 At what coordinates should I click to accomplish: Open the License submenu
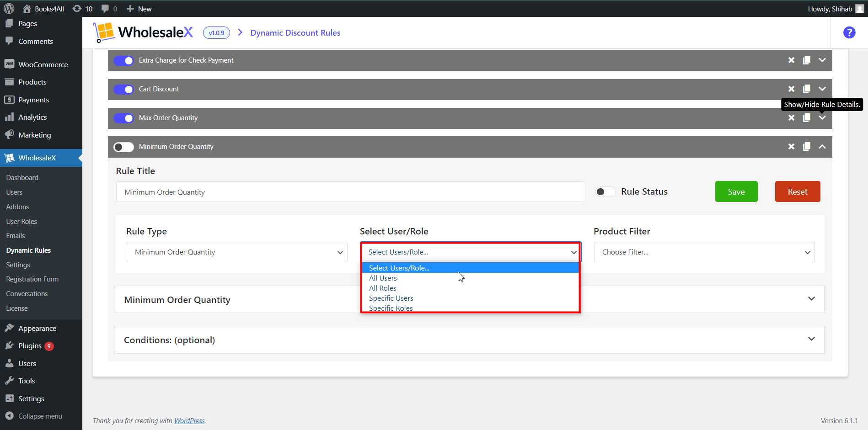[x=17, y=308]
